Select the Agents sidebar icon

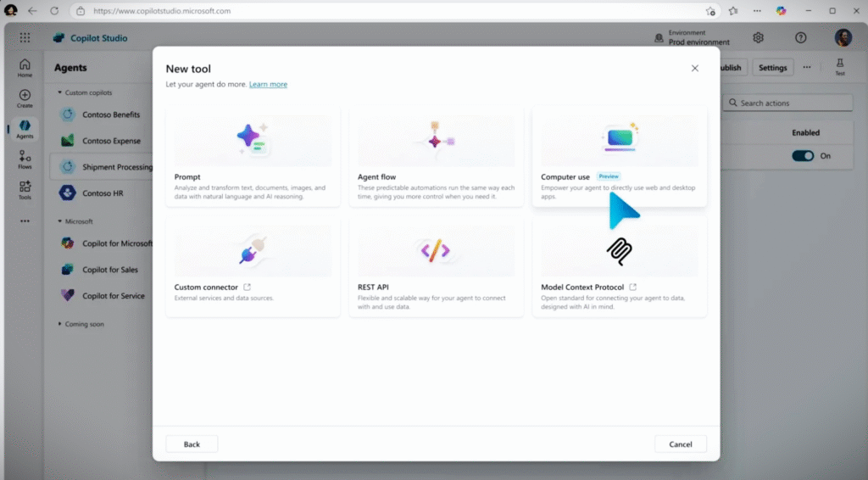[25, 129]
